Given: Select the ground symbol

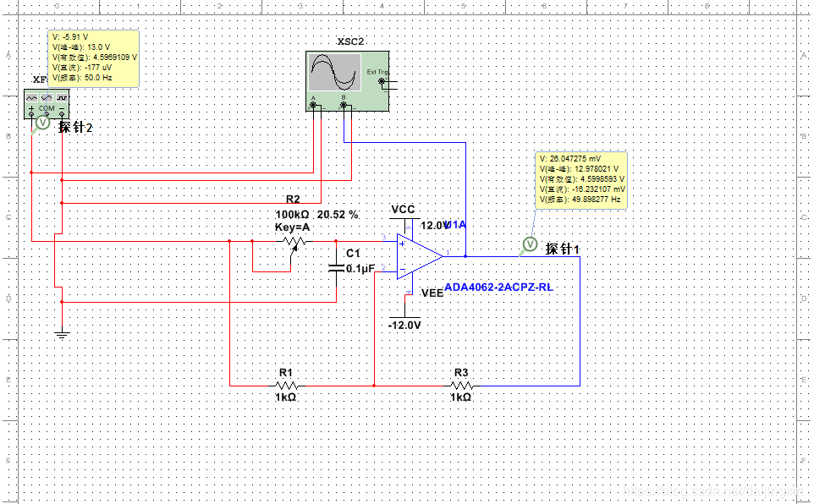Looking at the screenshot, I should pyautogui.click(x=62, y=334).
